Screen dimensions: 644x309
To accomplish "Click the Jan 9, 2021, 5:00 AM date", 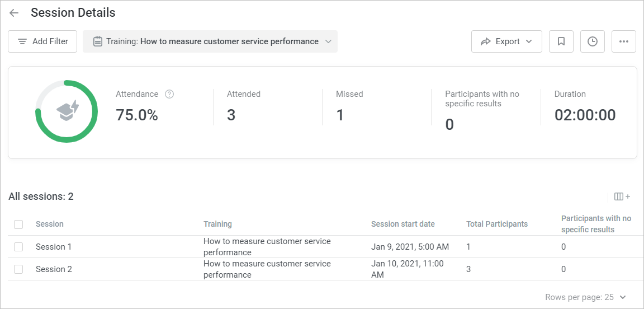I will [x=410, y=247].
